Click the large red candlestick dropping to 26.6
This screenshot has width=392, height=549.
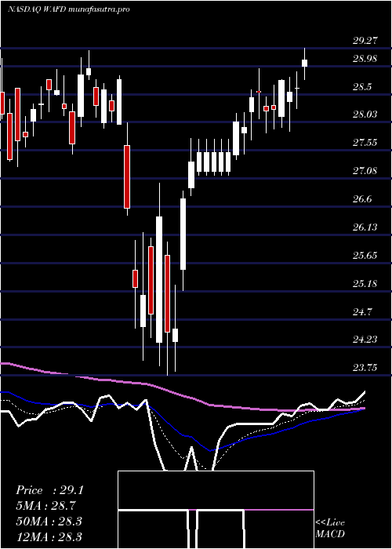127,176
